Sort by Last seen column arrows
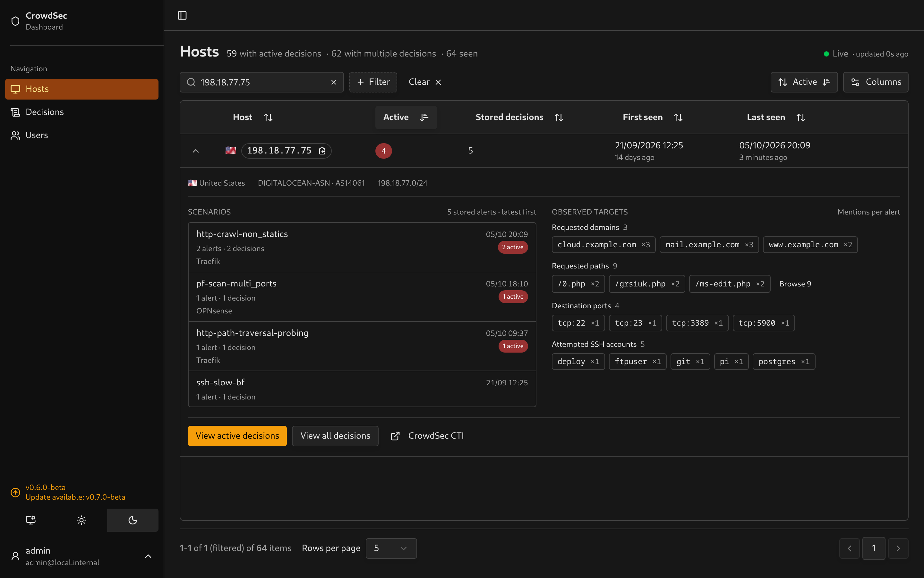924x578 pixels. pos(801,117)
